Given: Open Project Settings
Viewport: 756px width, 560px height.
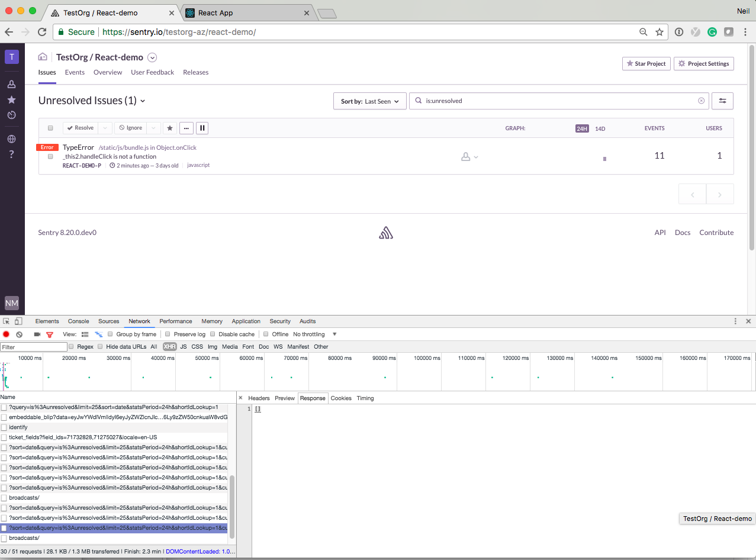Looking at the screenshot, I should point(704,63).
